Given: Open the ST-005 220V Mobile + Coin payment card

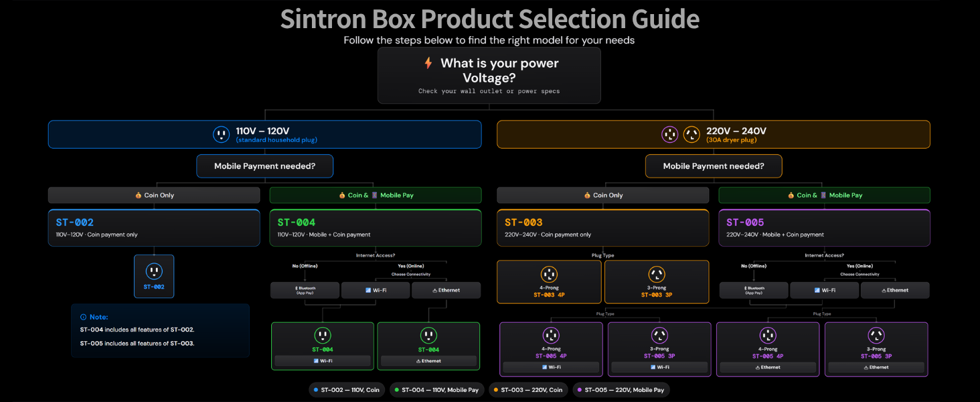Looking at the screenshot, I should pyautogui.click(x=824, y=228).
